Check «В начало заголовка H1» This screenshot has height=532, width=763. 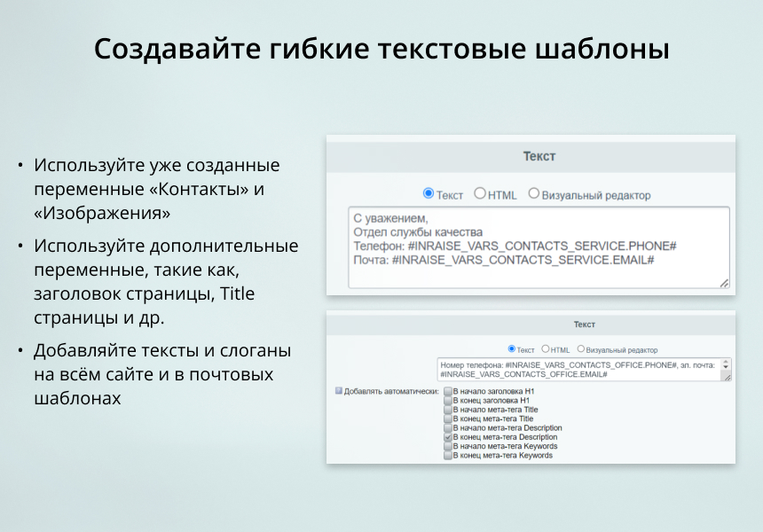point(447,392)
